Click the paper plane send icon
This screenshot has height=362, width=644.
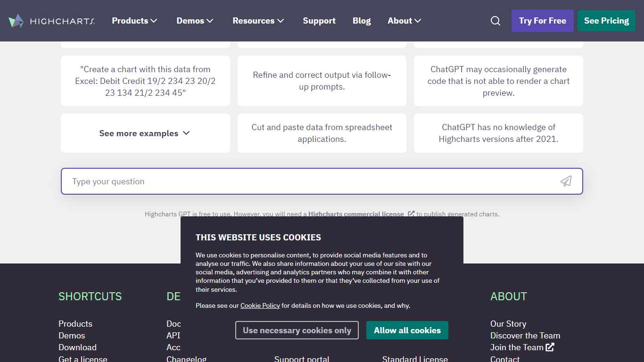[566, 181]
